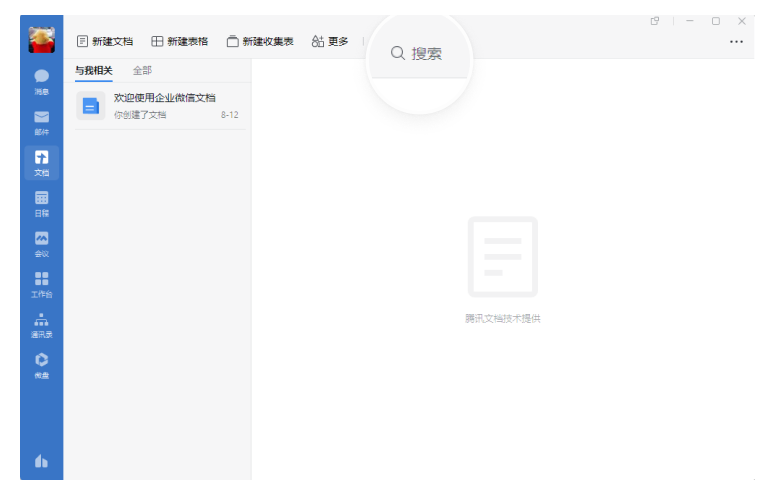The height and width of the screenshot is (496, 759).
Task: Open the 会议 (Meeting) sidebar icon
Action: [x=41, y=243]
